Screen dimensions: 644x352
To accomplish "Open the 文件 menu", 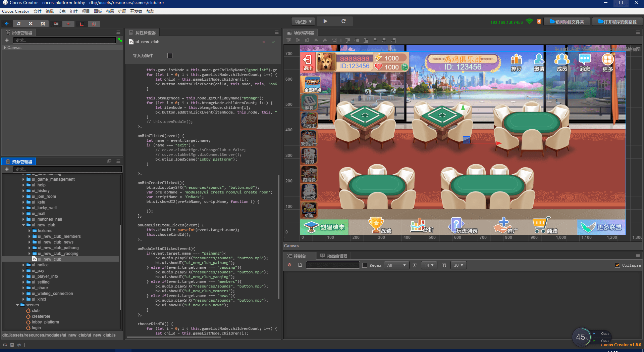I will [x=38, y=11].
